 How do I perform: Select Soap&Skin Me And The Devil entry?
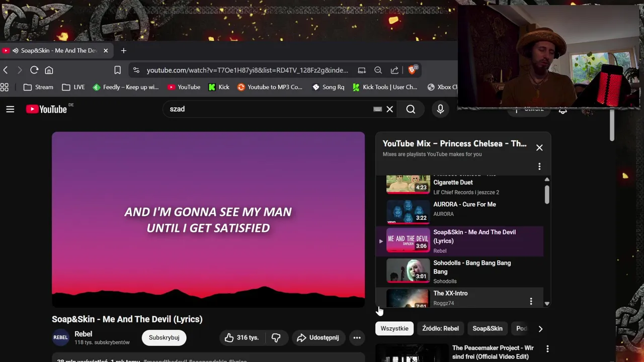point(460,241)
